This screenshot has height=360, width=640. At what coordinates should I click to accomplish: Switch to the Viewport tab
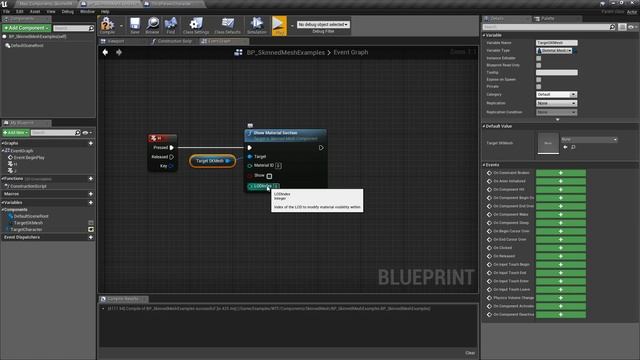[123, 41]
